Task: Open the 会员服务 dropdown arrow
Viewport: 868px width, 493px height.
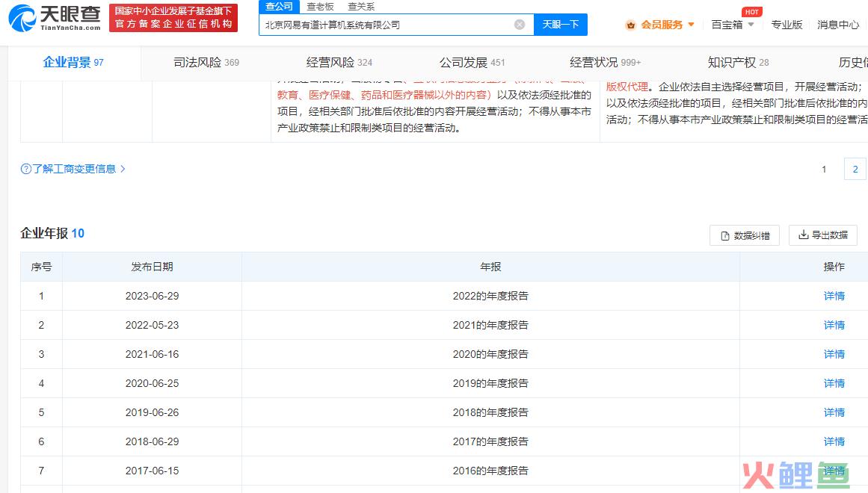Action: (x=691, y=25)
